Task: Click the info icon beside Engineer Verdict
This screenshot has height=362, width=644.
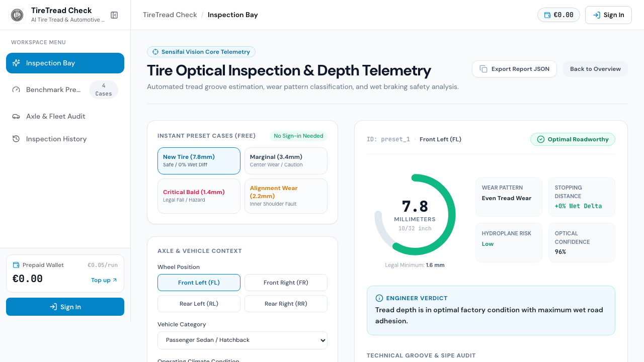Action: 379,298
